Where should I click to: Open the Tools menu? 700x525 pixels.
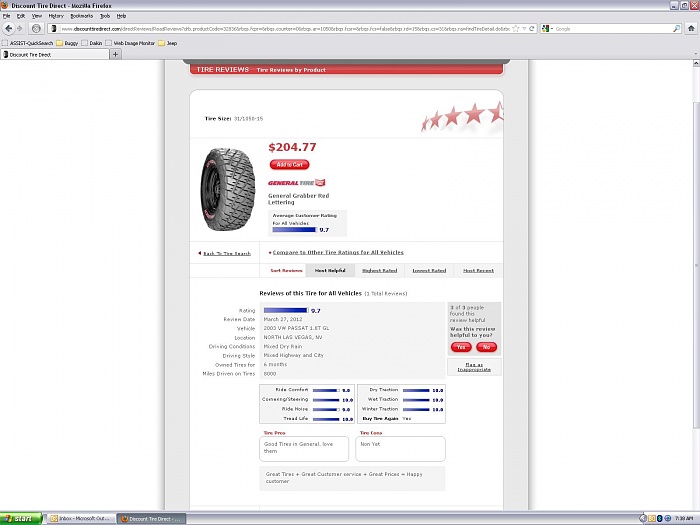[105, 16]
